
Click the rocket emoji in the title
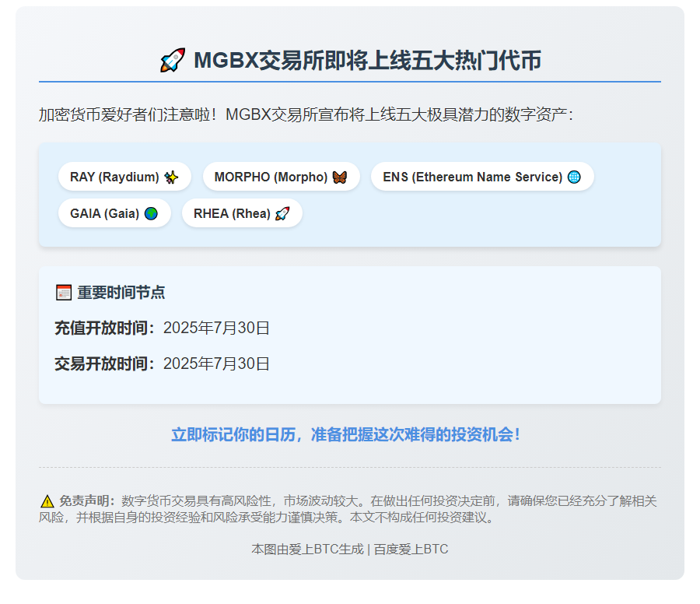(173, 60)
